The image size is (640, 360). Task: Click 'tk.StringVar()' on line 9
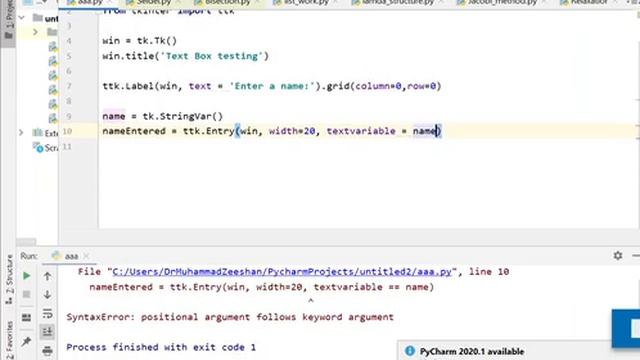point(182,116)
